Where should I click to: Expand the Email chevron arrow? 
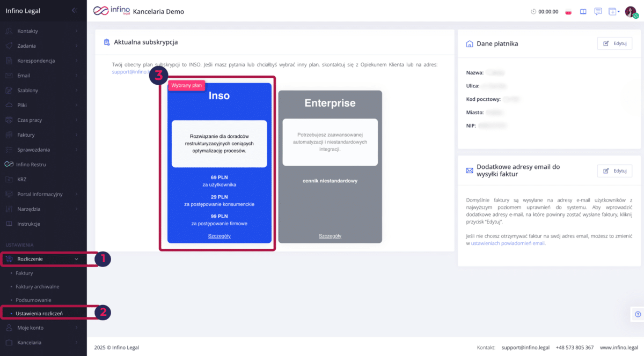[77, 76]
